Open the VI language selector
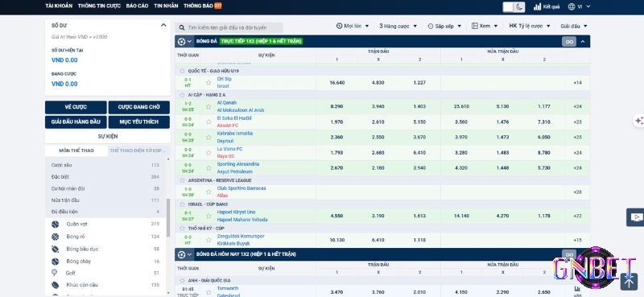 coord(579,6)
